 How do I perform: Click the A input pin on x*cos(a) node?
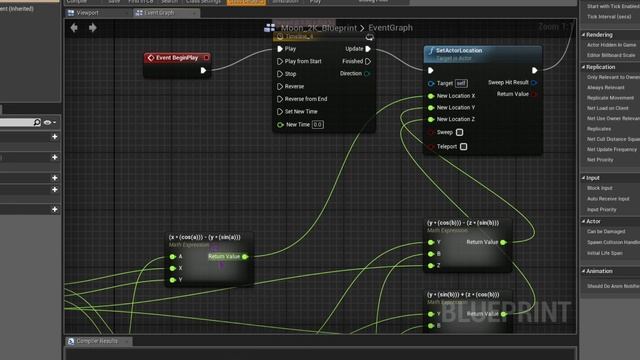[x=173, y=257]
